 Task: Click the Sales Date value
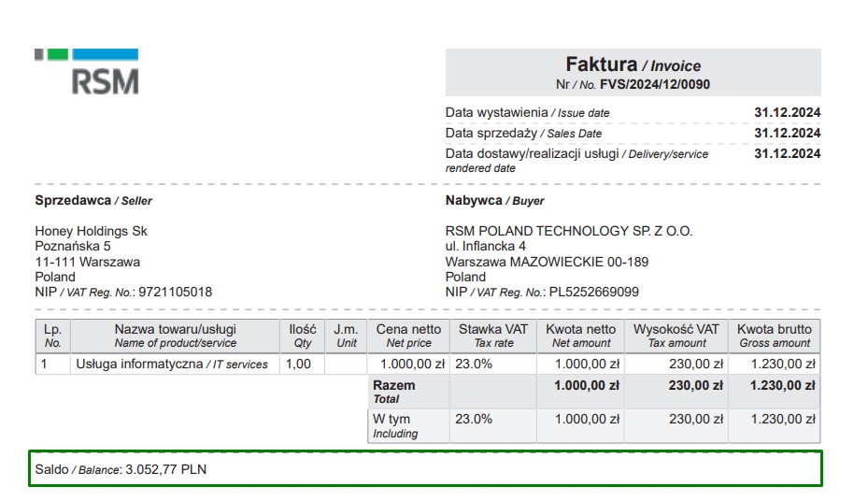pos(787,134)
